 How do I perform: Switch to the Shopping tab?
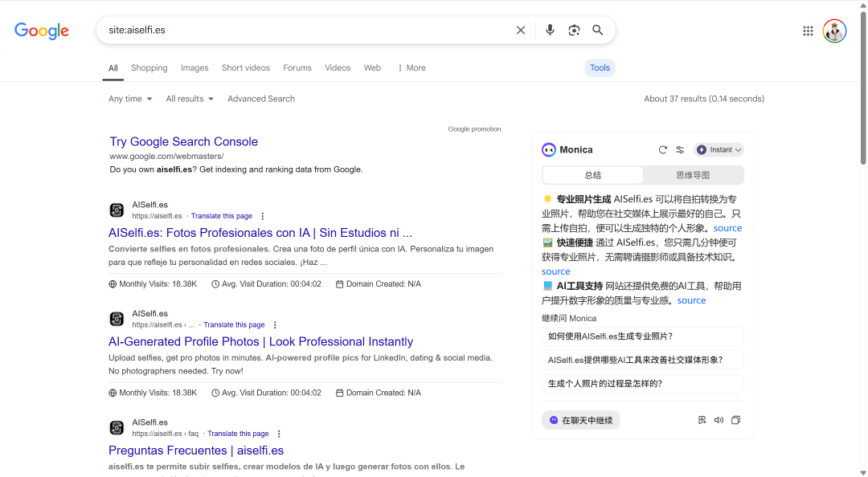[x=149, y=67]
